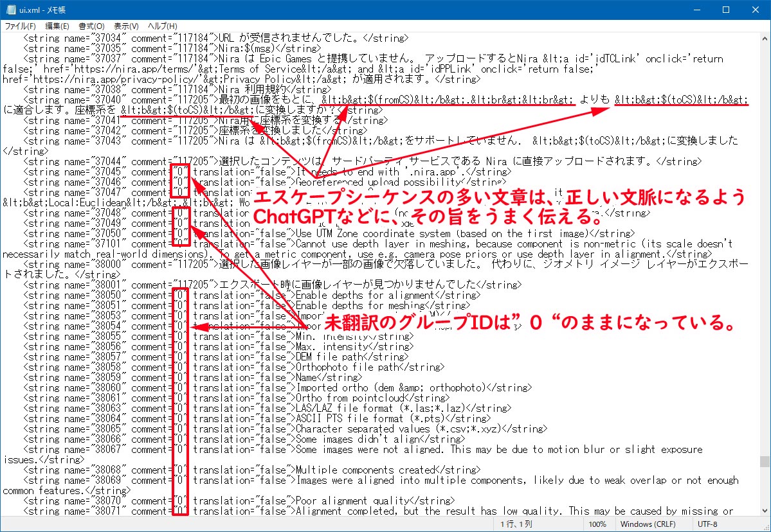Open the ファイル(F) menu
This screenshot has height=532, width=771.
coord(20,26)
